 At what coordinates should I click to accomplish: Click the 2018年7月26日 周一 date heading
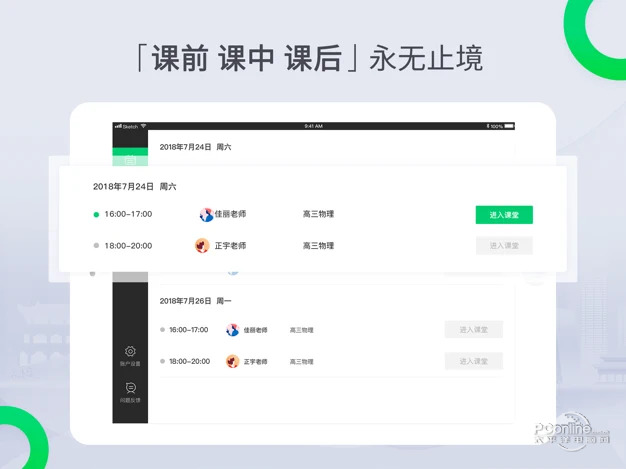pos(194,301)
